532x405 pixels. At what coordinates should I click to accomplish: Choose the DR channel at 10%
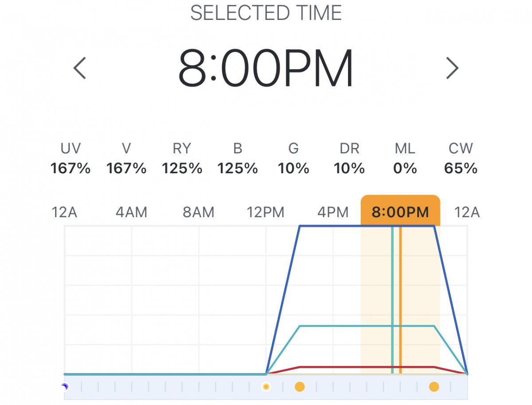(349, 159)
